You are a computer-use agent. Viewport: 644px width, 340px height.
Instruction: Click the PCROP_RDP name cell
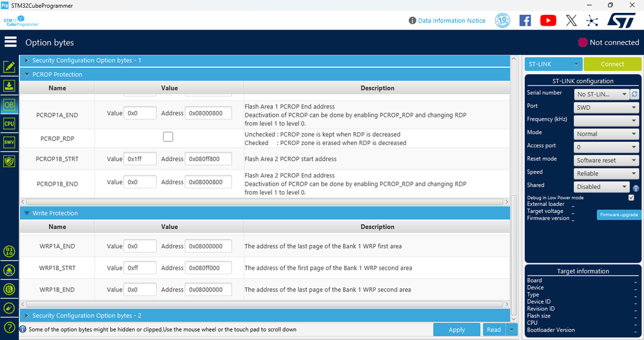pyautogui.click(x=57, y=139)
